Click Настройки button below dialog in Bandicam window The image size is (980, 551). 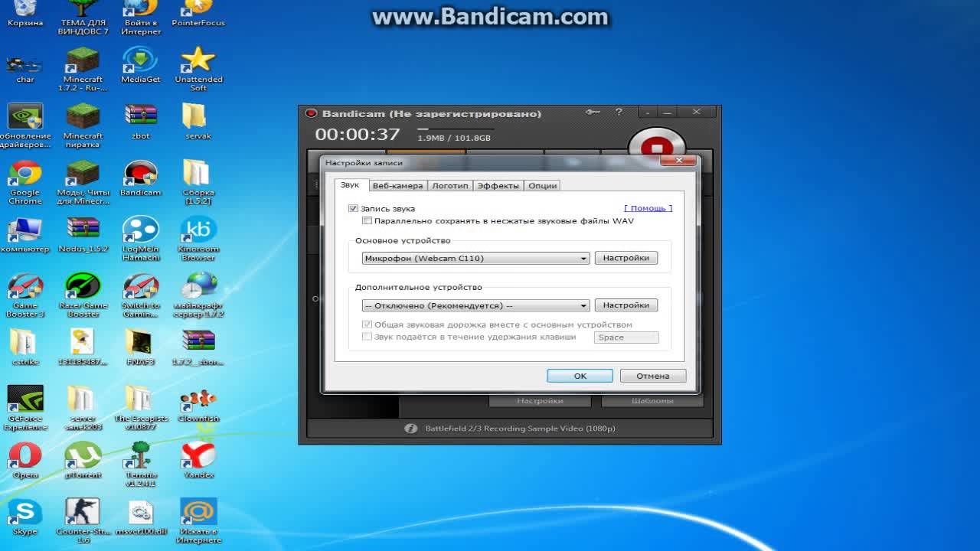point(540,401)
